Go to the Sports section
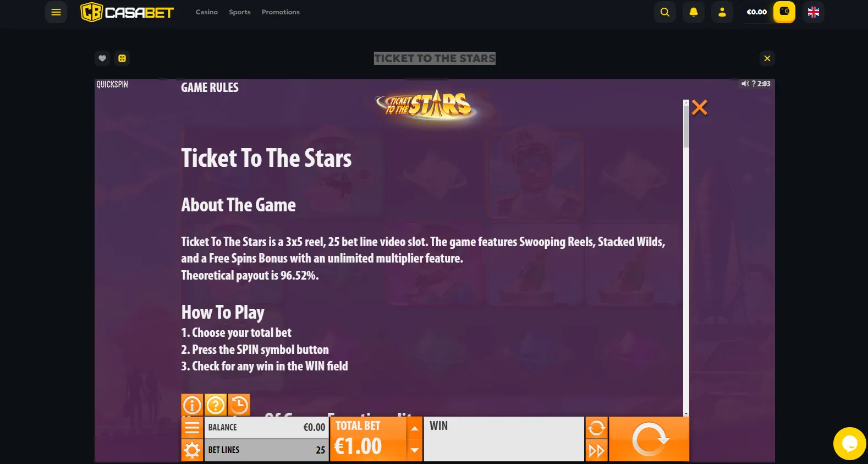Screen dimensions: 868x464 pos(240,12)
